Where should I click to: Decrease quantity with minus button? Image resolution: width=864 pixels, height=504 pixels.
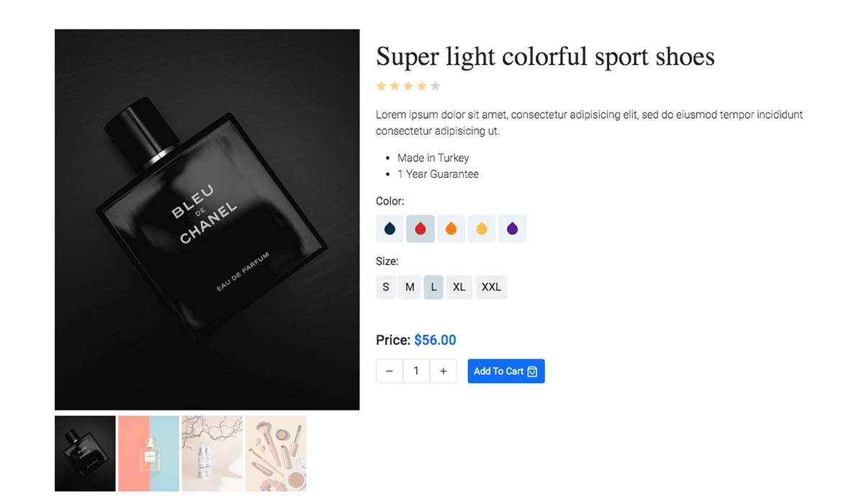(x=390, y=372)
